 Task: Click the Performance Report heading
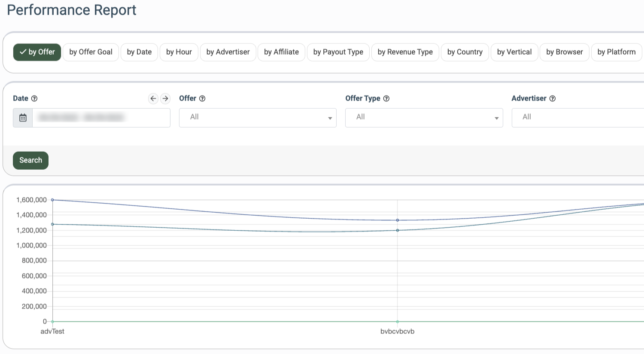pyautogui.click(x=72, y=10)
